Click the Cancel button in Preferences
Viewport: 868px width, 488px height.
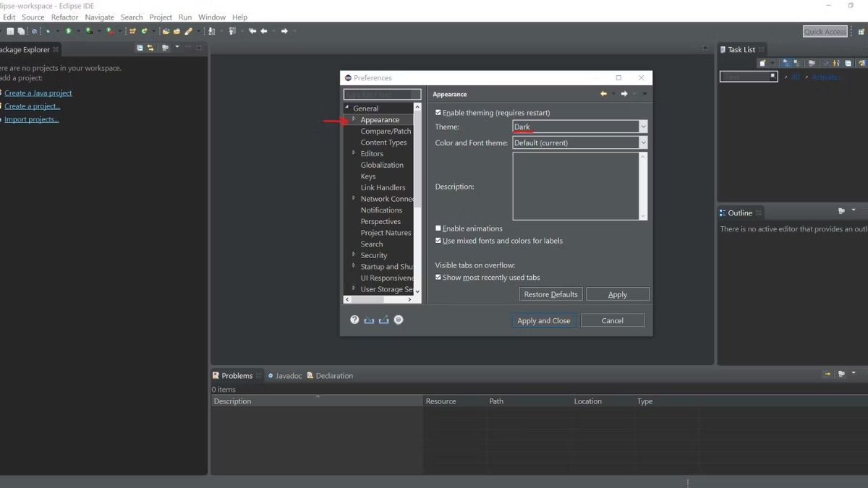tap(613, 321)
